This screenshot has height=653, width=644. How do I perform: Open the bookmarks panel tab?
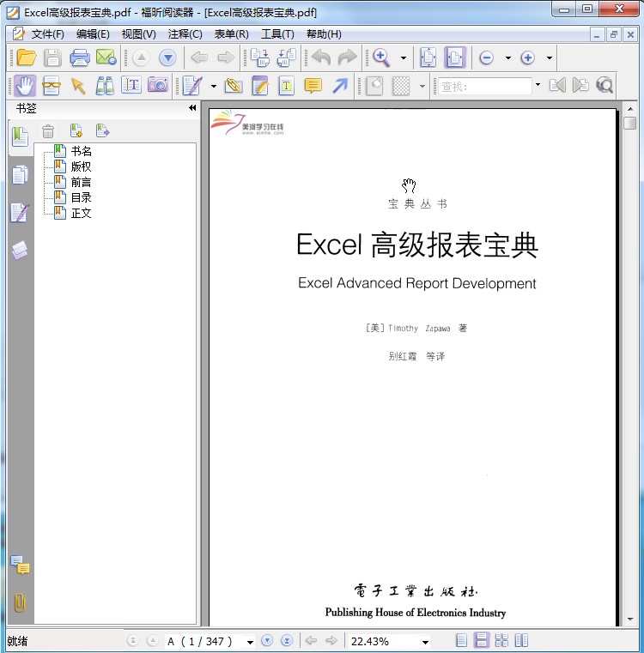pos(20,137)
